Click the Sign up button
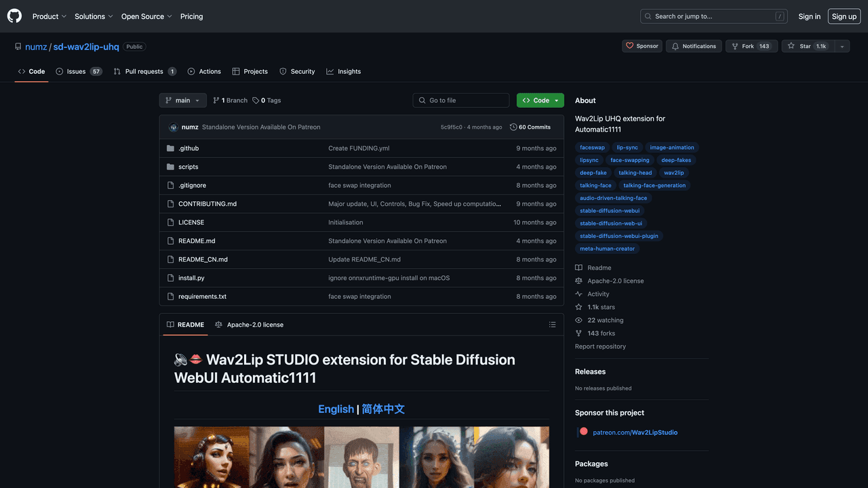The width and height of the screenshot is (868, 488). click(x=844, y=16)
